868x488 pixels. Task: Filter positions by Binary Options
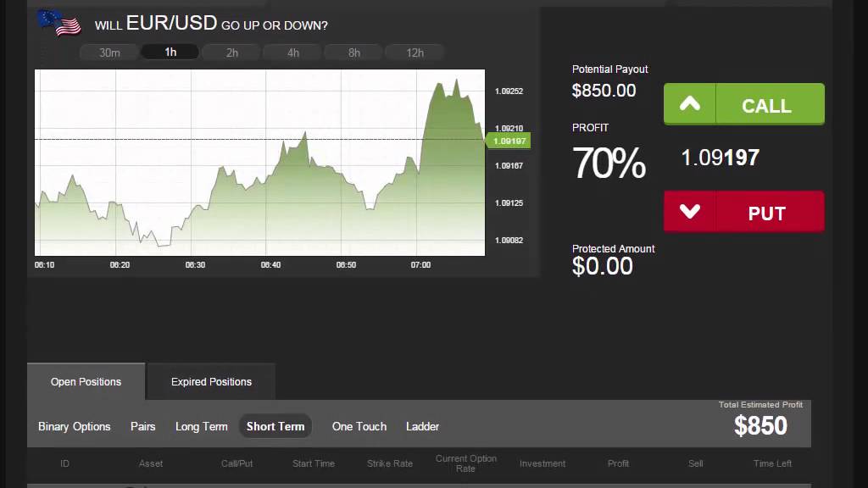[75, 426]
